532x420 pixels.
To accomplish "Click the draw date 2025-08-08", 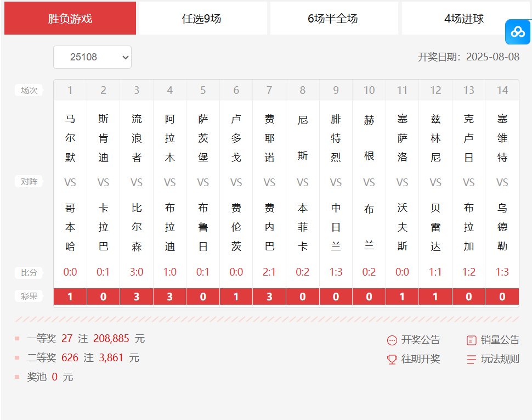I will tap(493, 57).
